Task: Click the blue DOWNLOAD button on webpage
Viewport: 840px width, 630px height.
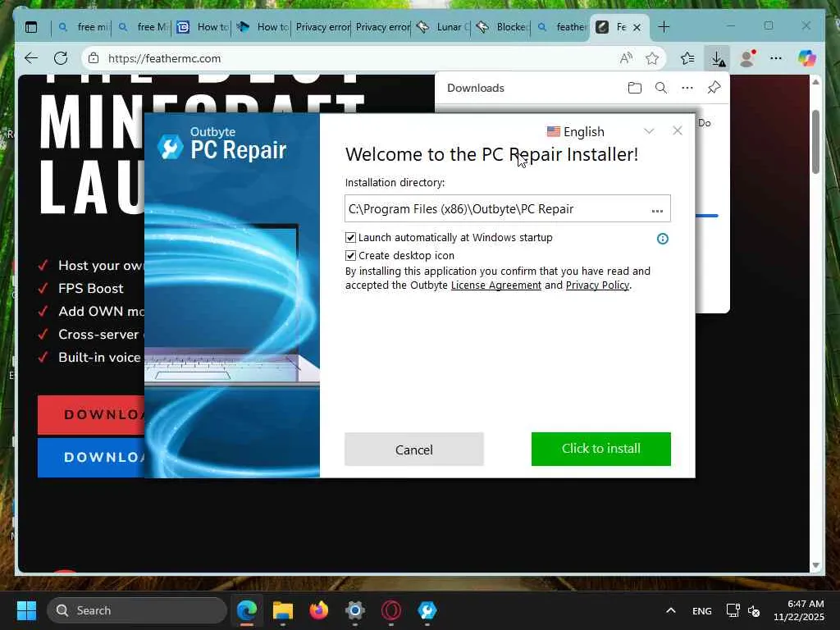Action: [91, 458]
